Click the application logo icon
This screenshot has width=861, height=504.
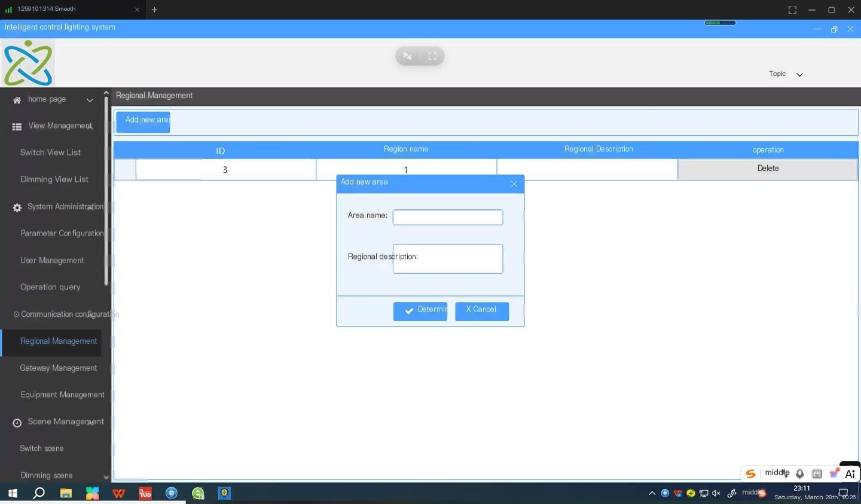[28, 63]
